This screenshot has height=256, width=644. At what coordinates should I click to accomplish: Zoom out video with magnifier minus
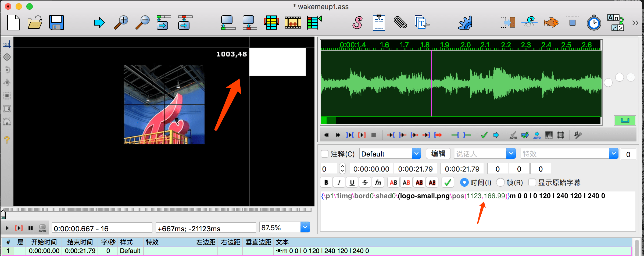(142, 23)
